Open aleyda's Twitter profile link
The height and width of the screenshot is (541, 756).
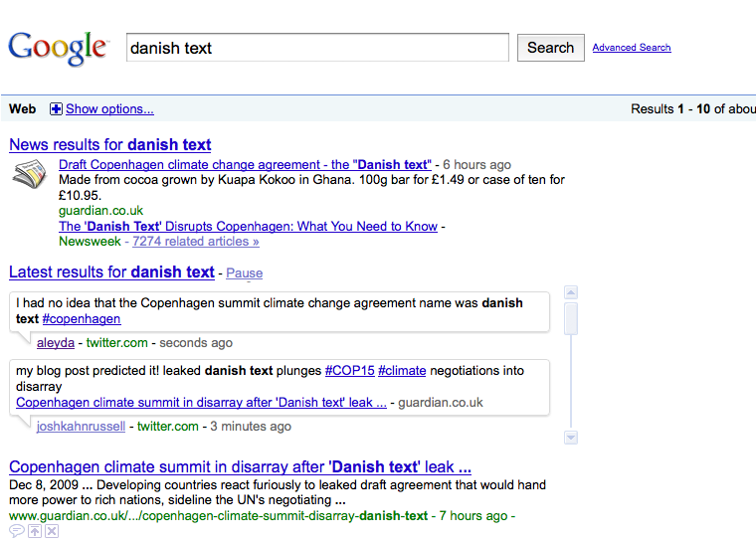click(x=56, y=343)
